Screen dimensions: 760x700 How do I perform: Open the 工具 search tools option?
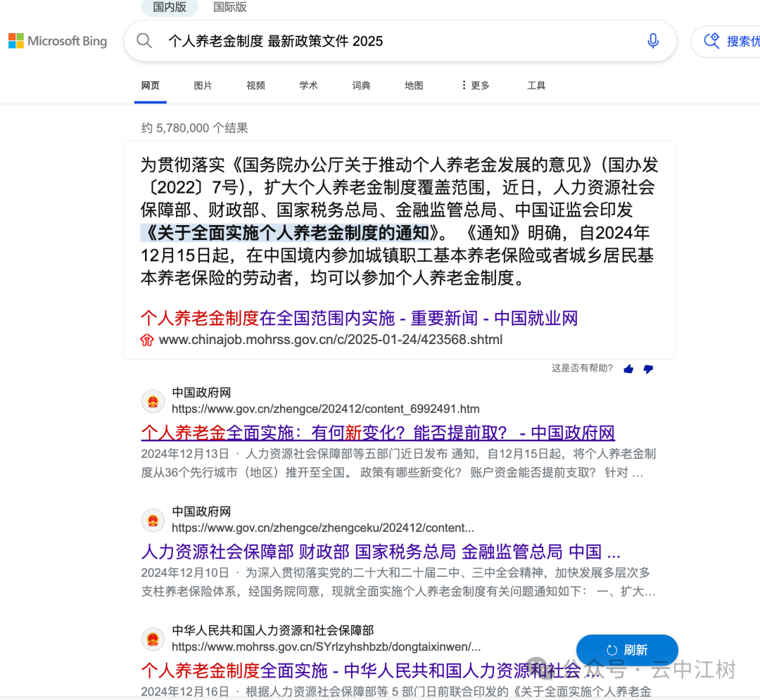coord(536,86)
